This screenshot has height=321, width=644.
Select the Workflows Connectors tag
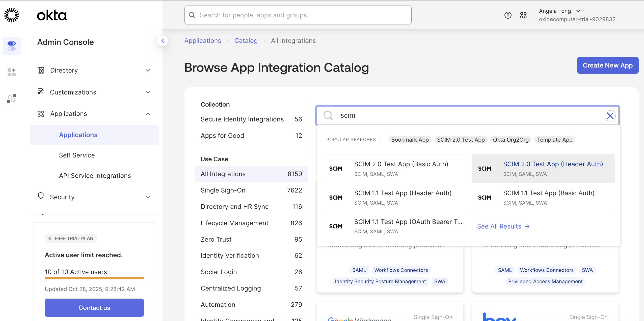(x=401, y=270)
